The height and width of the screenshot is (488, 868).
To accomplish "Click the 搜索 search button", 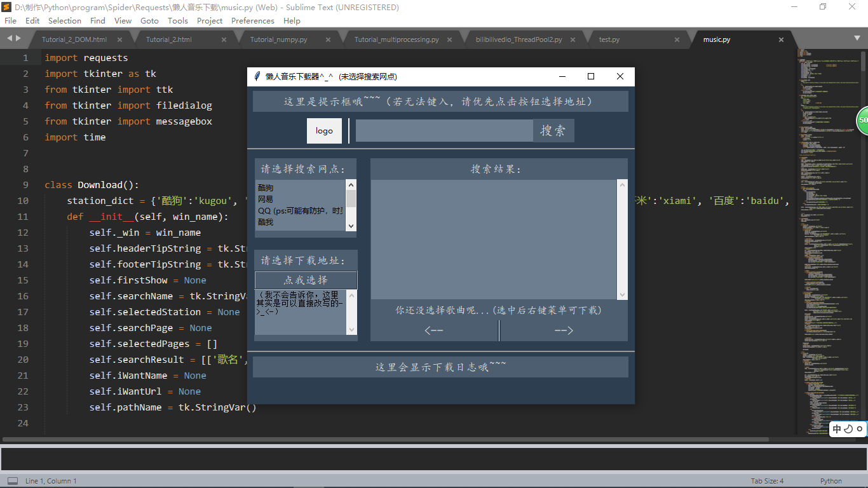I will pos(553,130).
